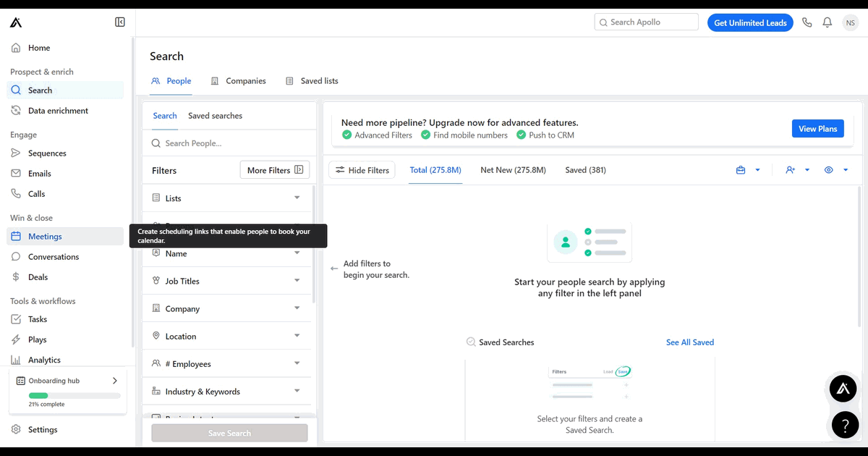Select the Search subtab in filter panel
The width and height of the screenshot is (868, 456).
(x=165, y=116)
